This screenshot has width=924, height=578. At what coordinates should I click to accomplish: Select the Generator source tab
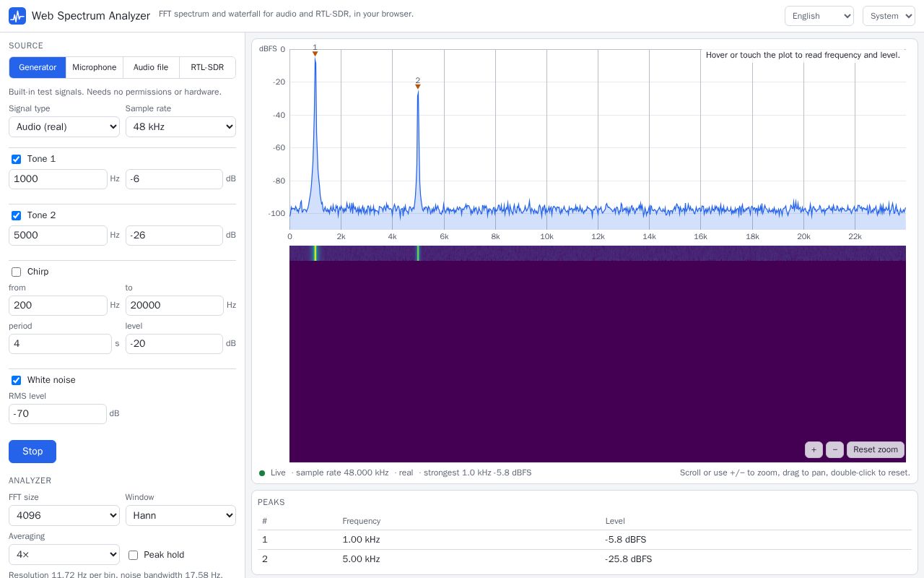click(x=38, y=67)
